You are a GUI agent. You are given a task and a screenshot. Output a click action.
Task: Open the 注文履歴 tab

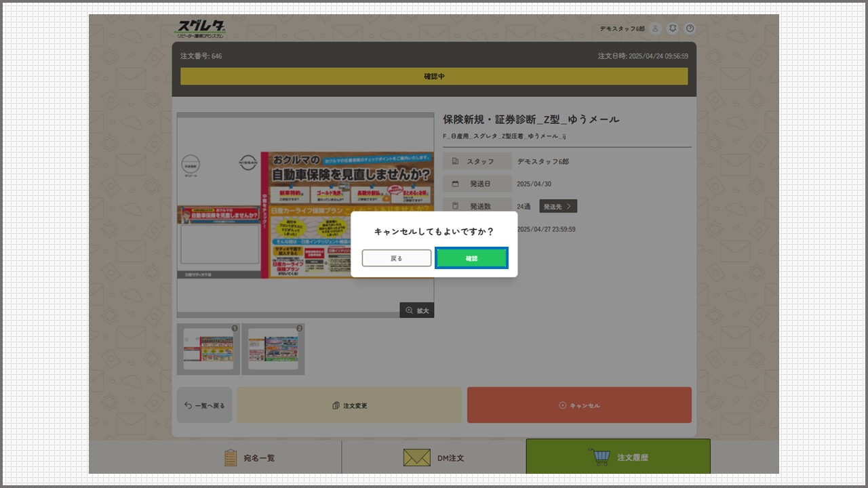618,457
